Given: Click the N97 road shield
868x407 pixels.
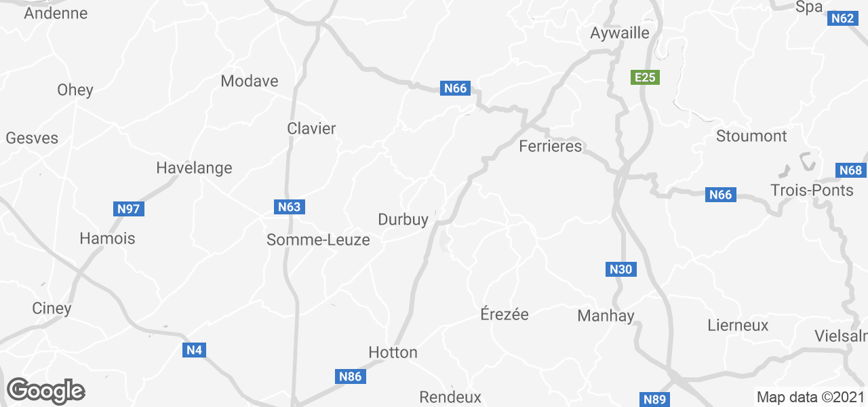Looking at the screenshot, I should coord(128,209).
